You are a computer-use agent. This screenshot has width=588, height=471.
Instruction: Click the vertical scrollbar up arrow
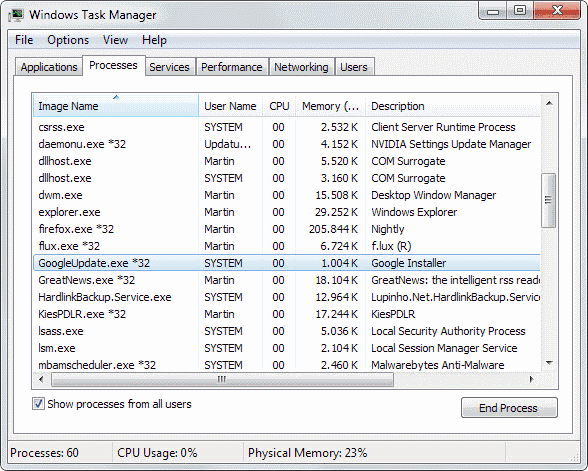pyautogui.click(x=549, y=103)
